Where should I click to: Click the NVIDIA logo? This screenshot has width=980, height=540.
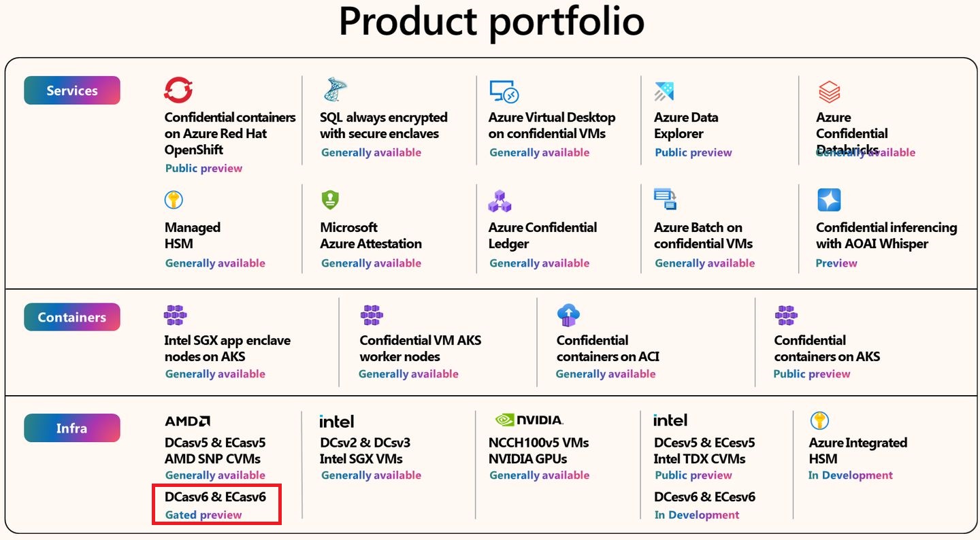[x=529, y=420]
